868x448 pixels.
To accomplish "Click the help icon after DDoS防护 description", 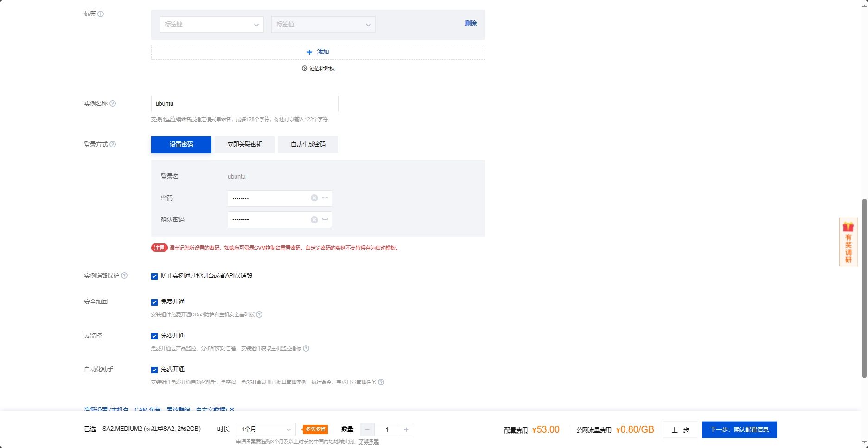I will pos(259,314).
